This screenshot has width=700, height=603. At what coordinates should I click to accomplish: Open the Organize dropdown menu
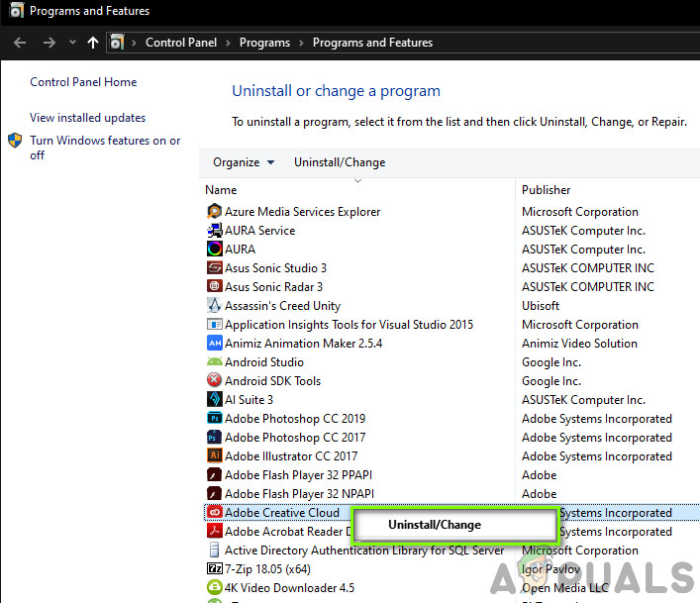244,162
